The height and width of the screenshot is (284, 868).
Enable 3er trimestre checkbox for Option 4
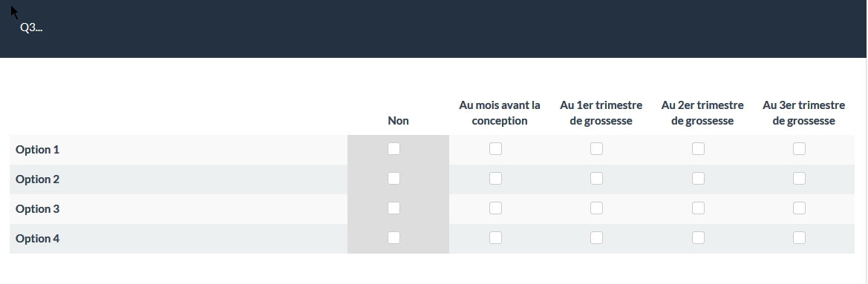tap(800, 237)
